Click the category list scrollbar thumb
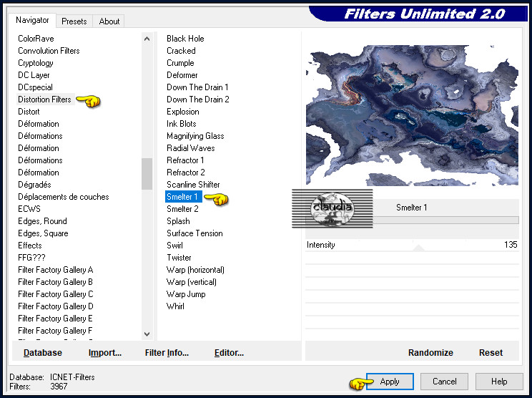Screen dimensions: 532x398 (x=147, y=173)
